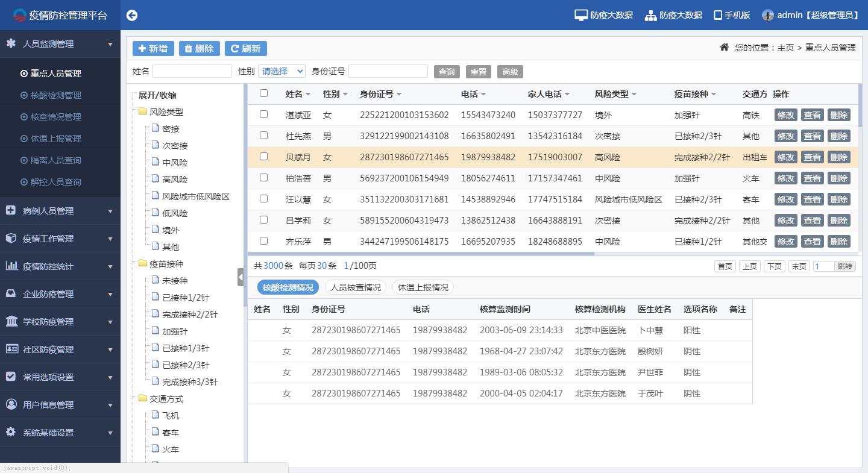This screenshot has height=473, width=868.
Task: Focus the page number jump input
Action: (x=823, y=266)
